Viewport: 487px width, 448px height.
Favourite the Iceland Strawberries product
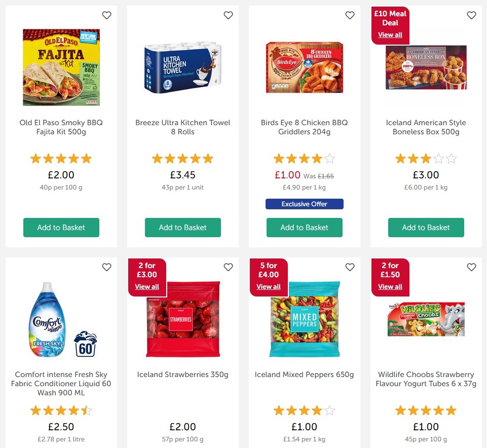pyautogui.click(x=228, y=267)
